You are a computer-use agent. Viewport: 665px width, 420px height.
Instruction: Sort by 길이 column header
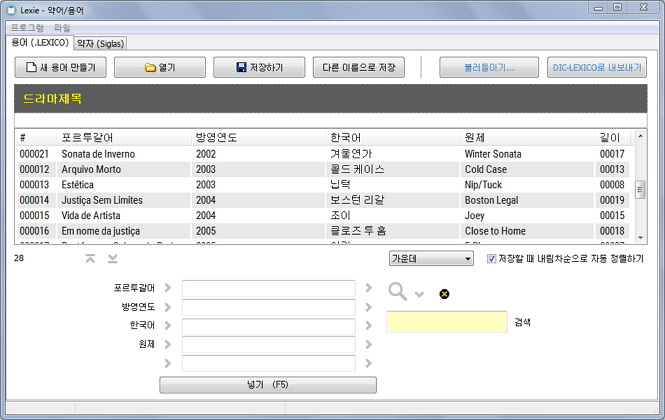pos(612,137)
